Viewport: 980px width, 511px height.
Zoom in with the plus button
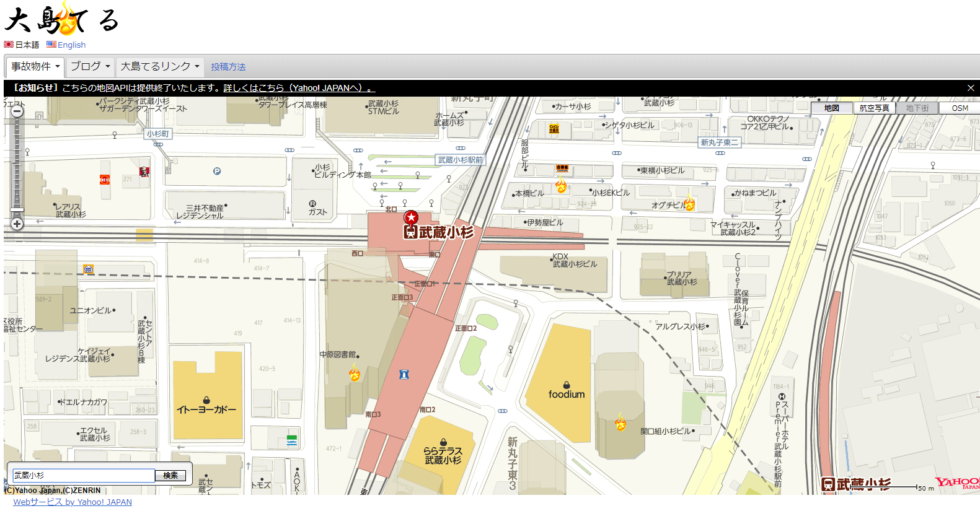click(x=17, y=224)
